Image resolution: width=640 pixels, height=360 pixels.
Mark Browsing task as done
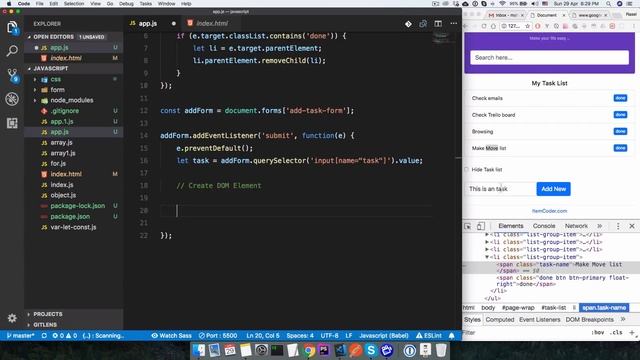(x=620, y=131)
